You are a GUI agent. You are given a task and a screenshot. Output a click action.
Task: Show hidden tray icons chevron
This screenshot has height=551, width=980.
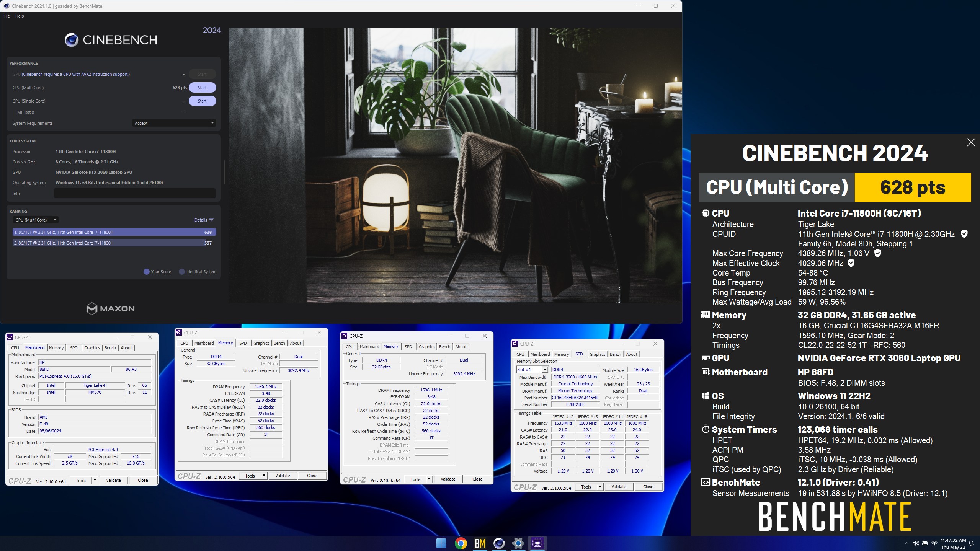[906, 543]
